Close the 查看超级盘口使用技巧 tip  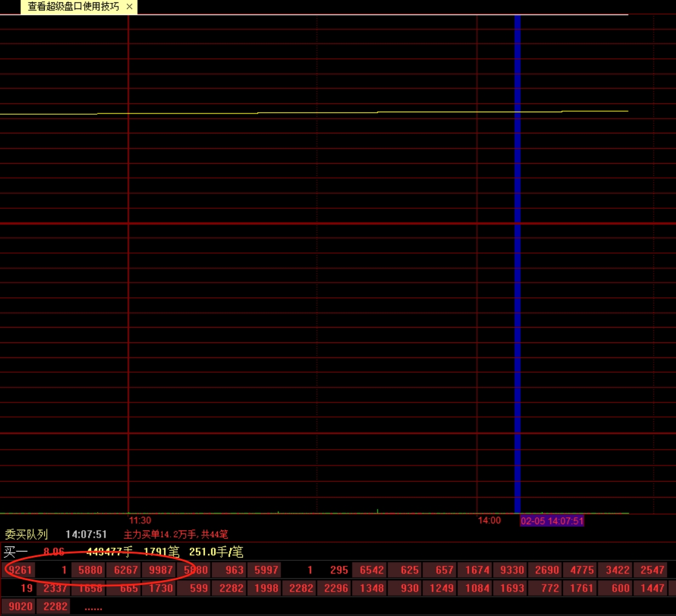(129, 7)
